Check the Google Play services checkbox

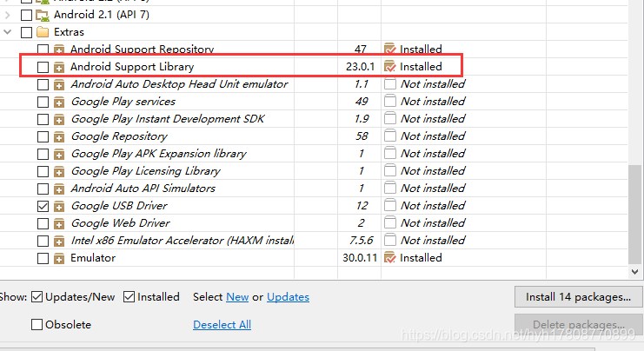[43, 102]
